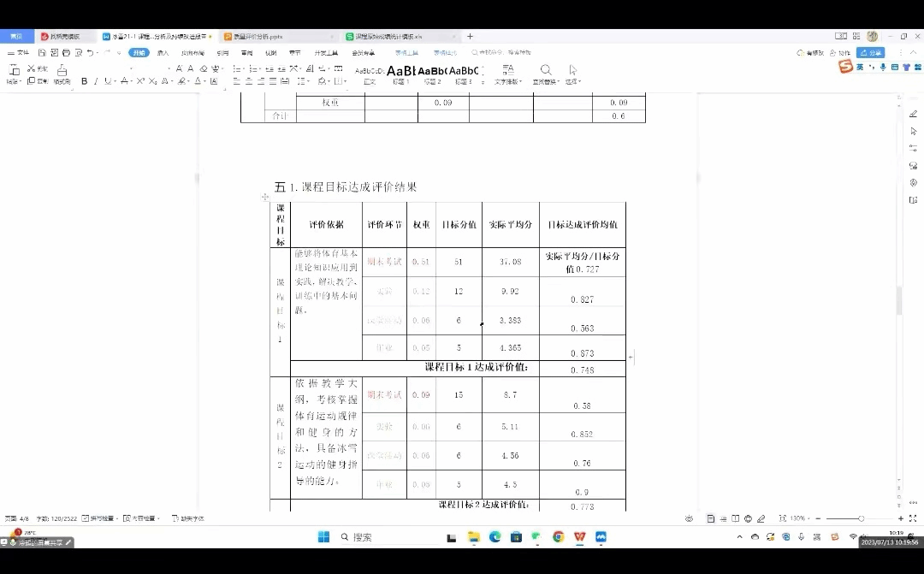Open the Insert ribbon tab
924x574 pixels.
tap(163, 53)
